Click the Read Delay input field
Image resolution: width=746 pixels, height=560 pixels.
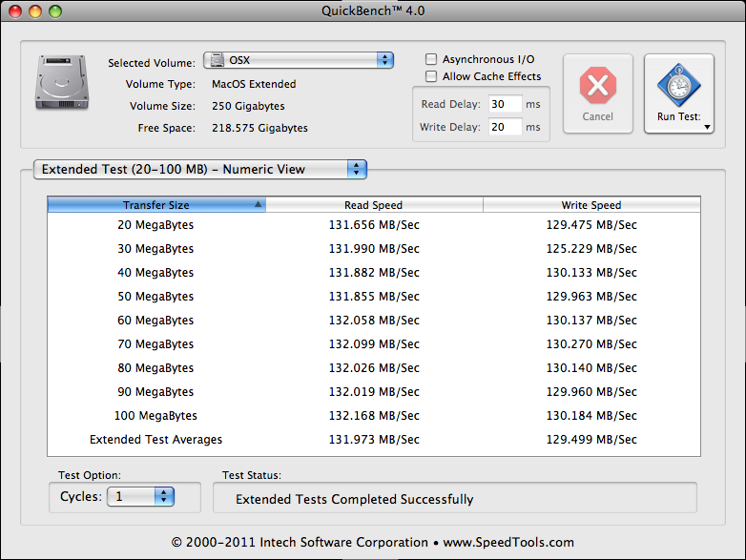tap(506, 104)
